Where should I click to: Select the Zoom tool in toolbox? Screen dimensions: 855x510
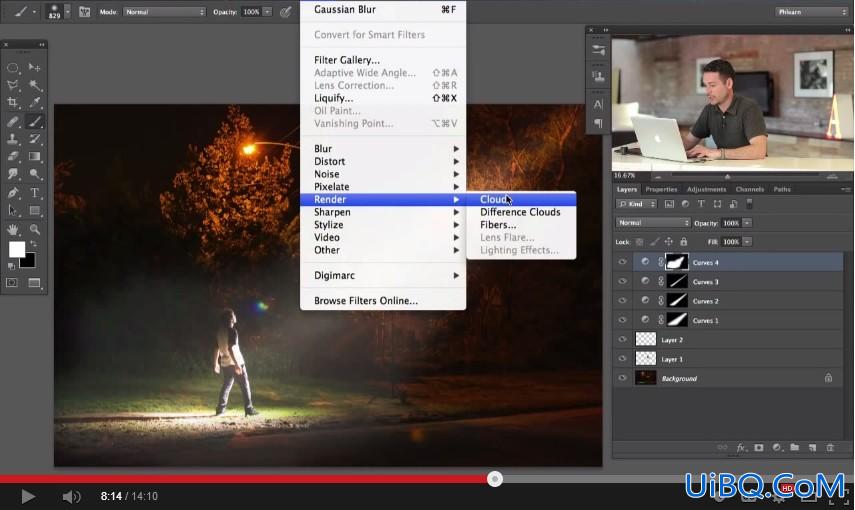[x=34, y=229]
